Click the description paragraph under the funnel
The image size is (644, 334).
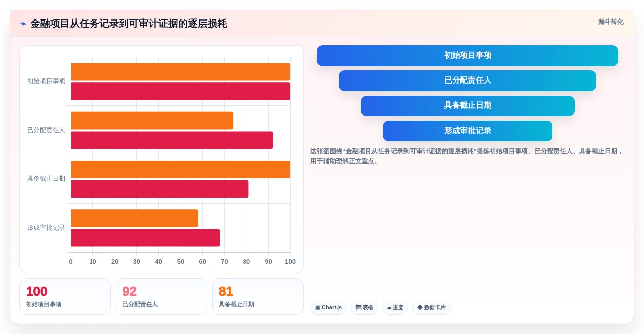(x=467, y=156)
